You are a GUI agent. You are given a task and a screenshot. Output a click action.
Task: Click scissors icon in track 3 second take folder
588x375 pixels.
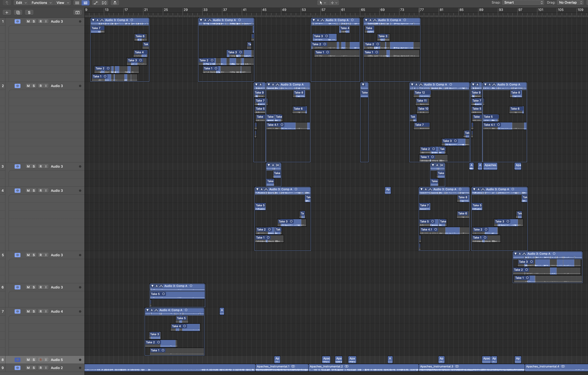[442, 165]
